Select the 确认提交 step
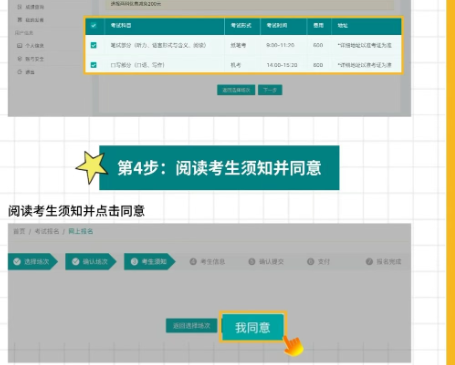Screen dimensions: 455x365 point(266,262)
